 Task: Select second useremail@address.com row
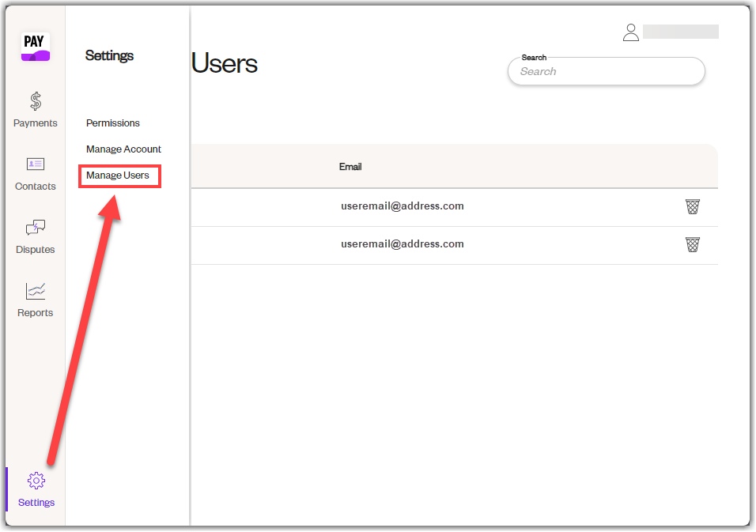454,245
